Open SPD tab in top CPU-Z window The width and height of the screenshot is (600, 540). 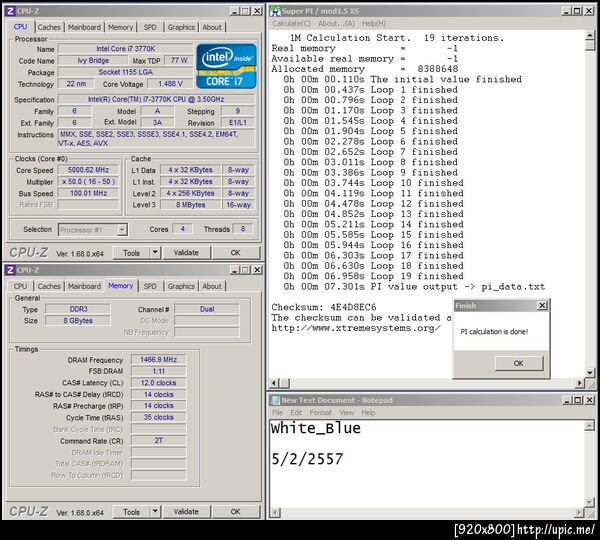[x=150, y=27]
